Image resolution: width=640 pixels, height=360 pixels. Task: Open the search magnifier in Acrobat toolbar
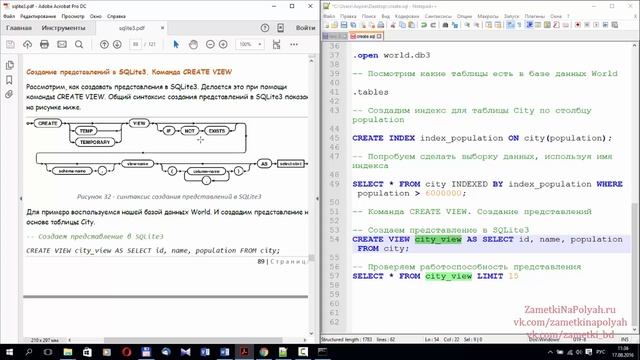pyautogui.click(x=79, y=44)
